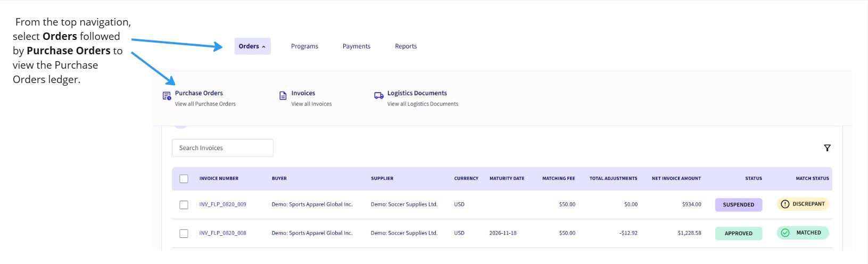Open invoice INV_FLP_0820_009 link
868x264 pixels.
(223, 204)
